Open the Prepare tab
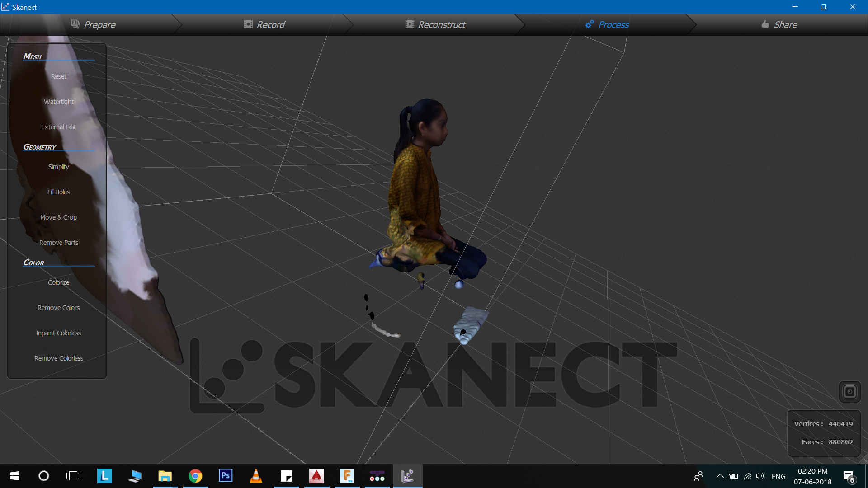 [93, 25]
